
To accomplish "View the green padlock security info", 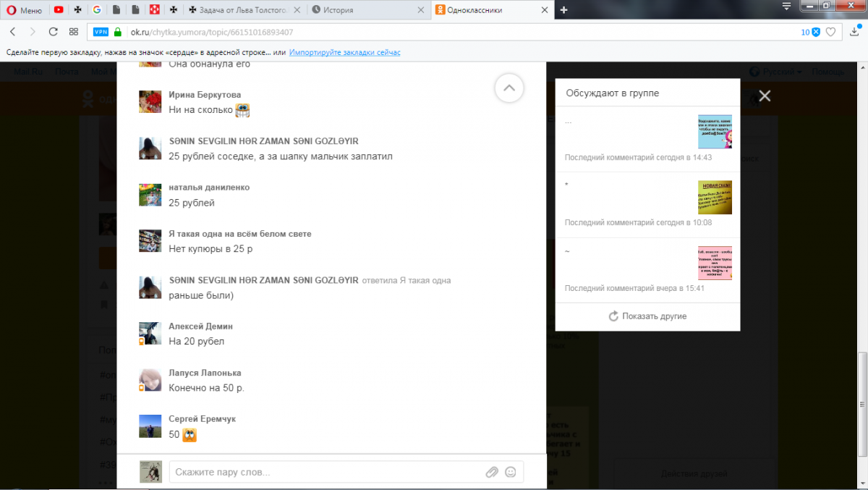I will (x=118, y=32).
